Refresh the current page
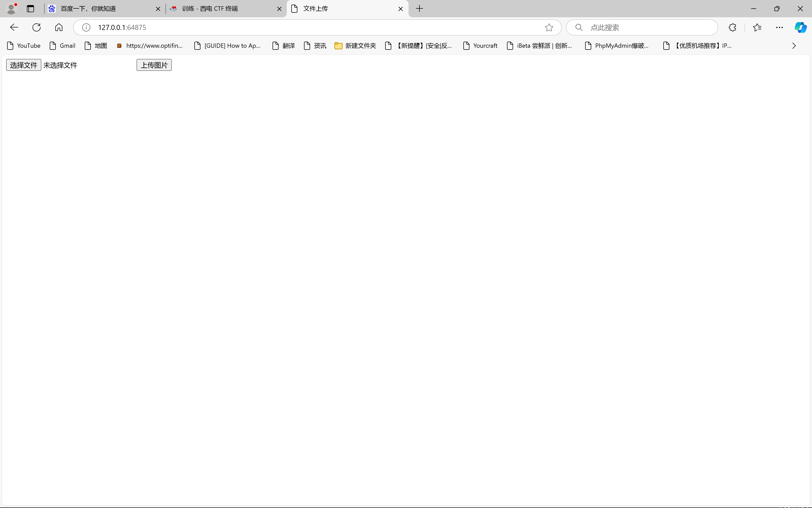Screen dimensions: 812x508 click(x=37, y=27)
